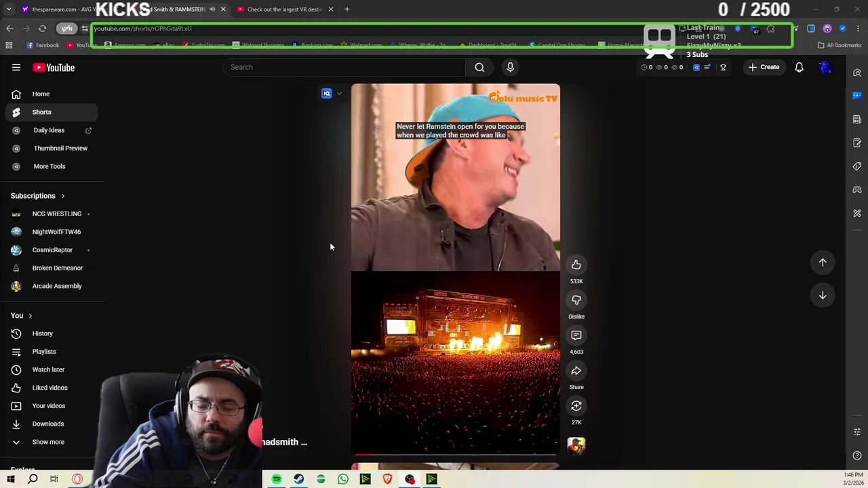Screen dimensions: 868x488
Task: Open comments showing 4,603
Action: 576,335
